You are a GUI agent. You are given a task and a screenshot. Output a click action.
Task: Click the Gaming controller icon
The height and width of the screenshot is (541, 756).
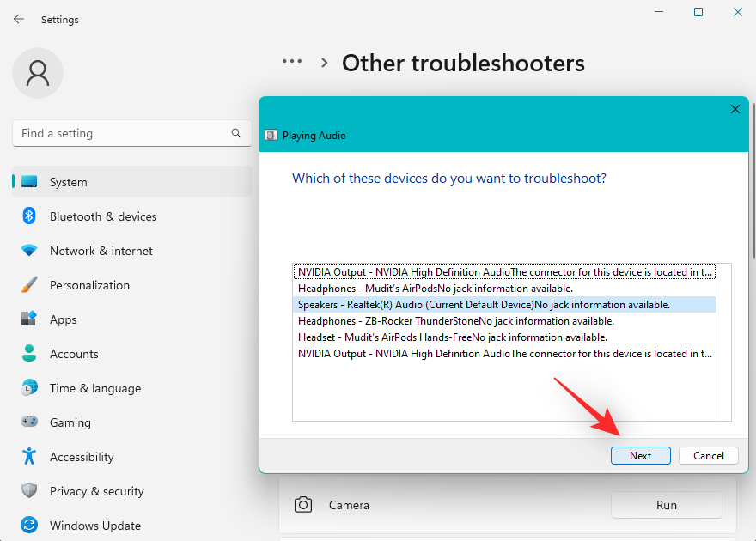tap(29, 422)
